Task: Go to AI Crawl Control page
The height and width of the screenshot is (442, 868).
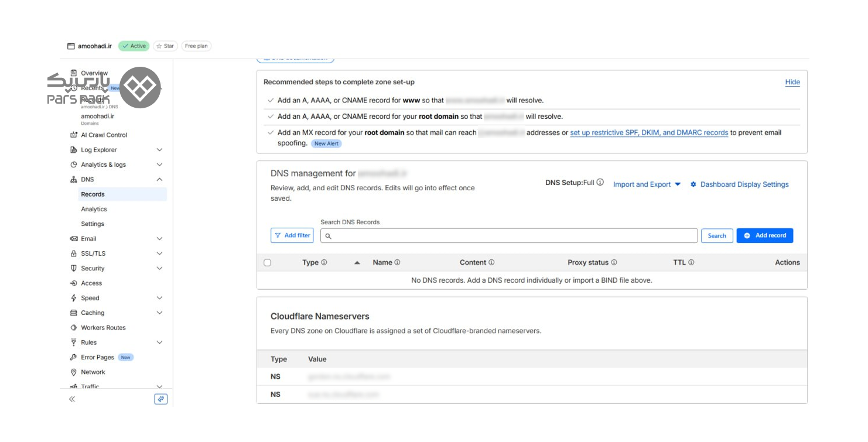Action: click(x=104, y=135)
